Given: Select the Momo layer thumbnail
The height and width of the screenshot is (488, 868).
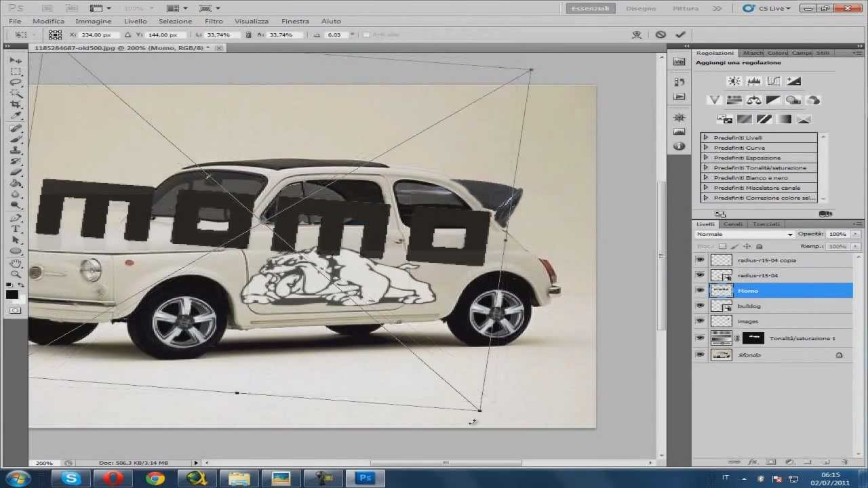Looking at the screenshot, I should click(x=721, y=291).
